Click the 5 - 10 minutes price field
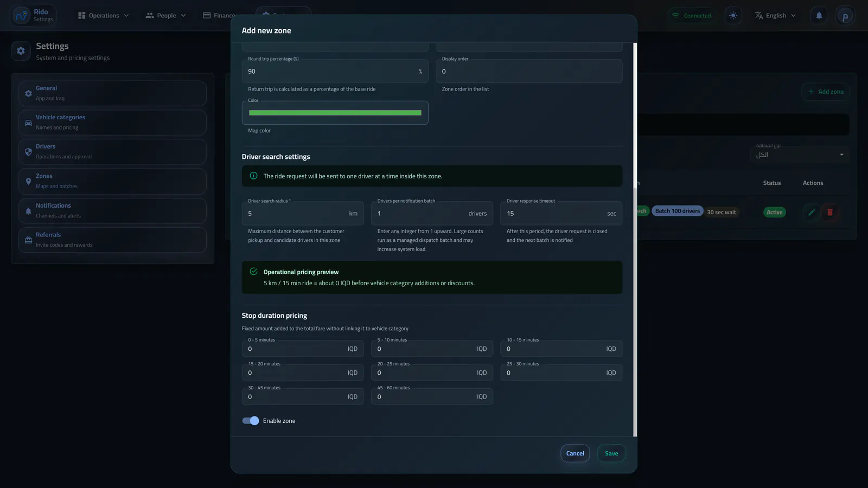868x488 pixels. click(x=432, y=349)
